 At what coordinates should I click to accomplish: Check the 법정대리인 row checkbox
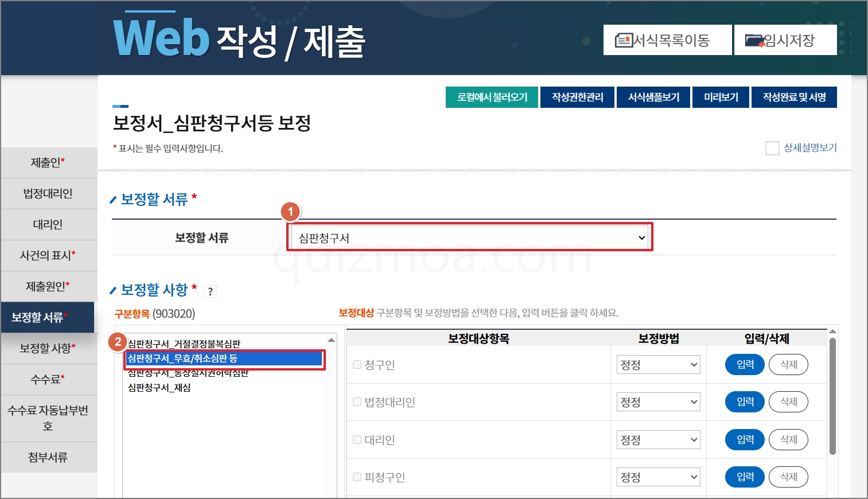357,401
